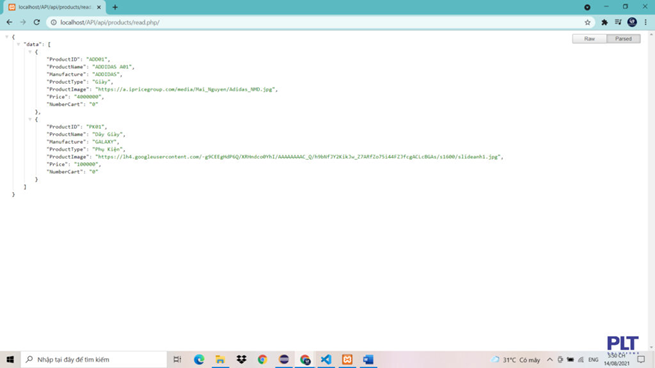655x368 pixels.
Task: Open a new tab with the plus button
Action: [x=115, y=7]
